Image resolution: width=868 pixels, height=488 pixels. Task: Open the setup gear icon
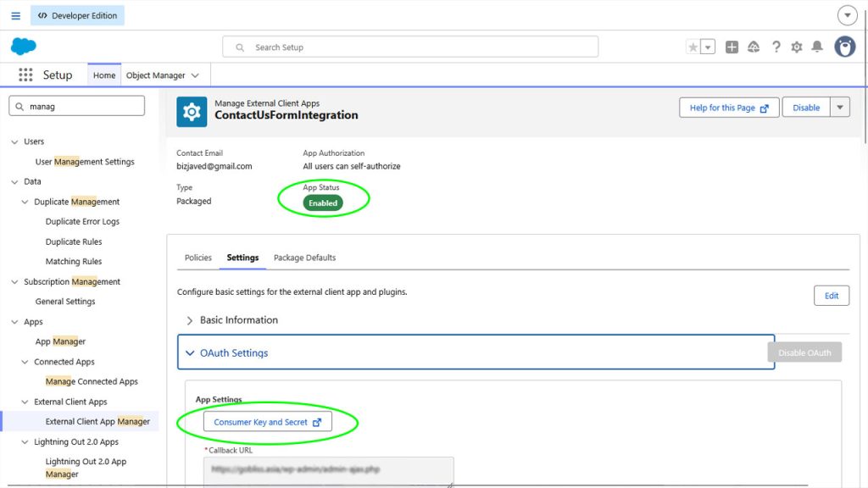797,47
